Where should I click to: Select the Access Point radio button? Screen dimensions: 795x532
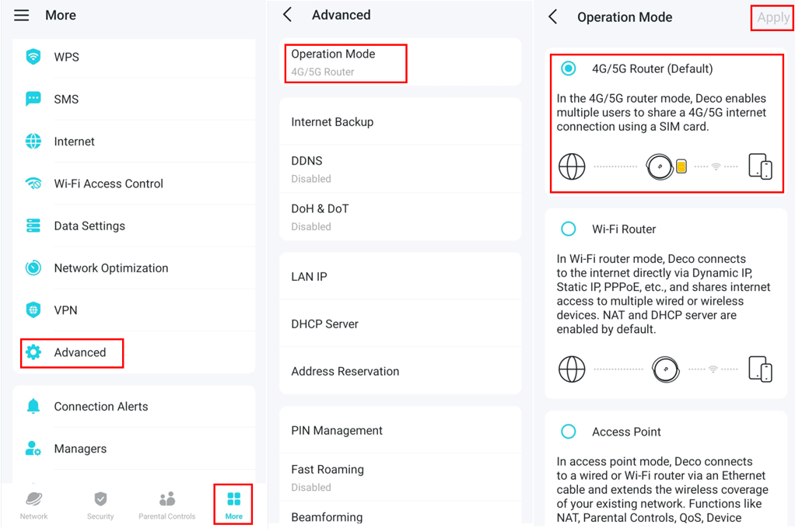(x=569, y=432)
